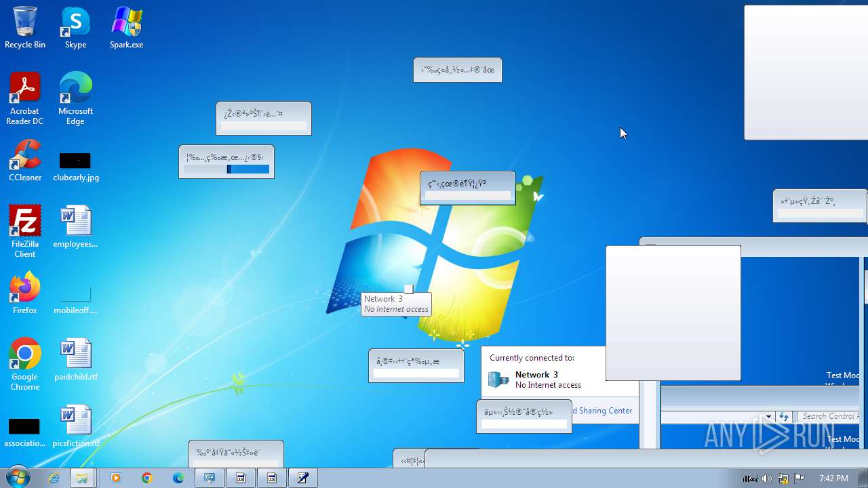Switch to the network window taskbar button
The image size is (868, 488).
click(x=210, y=478)
